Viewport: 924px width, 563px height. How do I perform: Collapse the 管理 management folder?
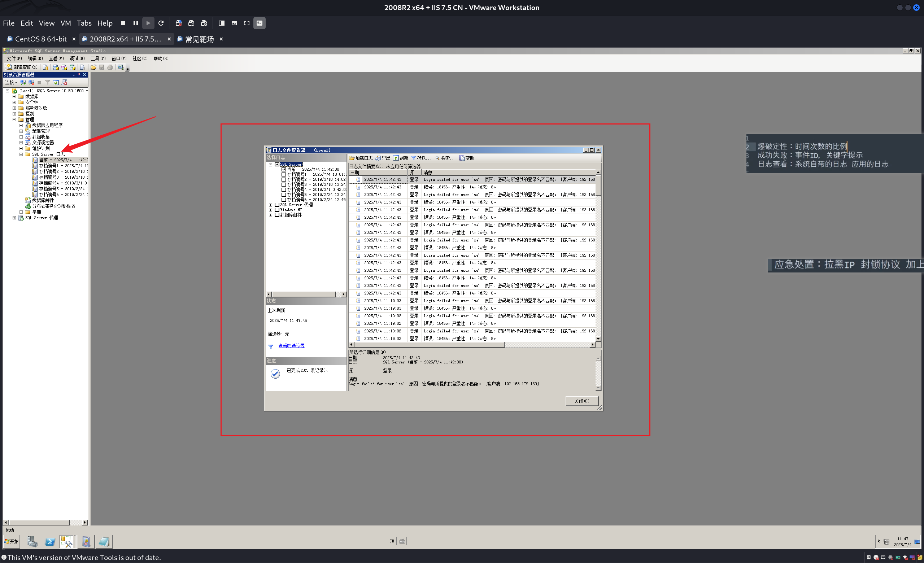click(14, 119)
